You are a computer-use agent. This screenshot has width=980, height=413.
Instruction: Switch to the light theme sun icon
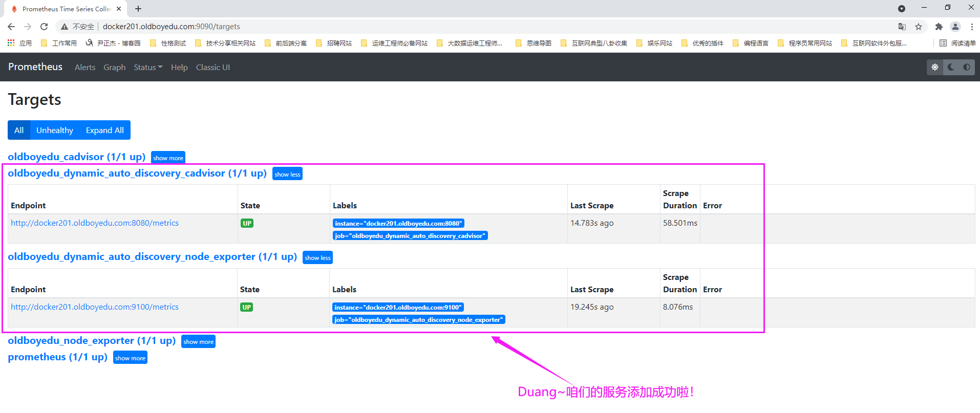point(935,67)
